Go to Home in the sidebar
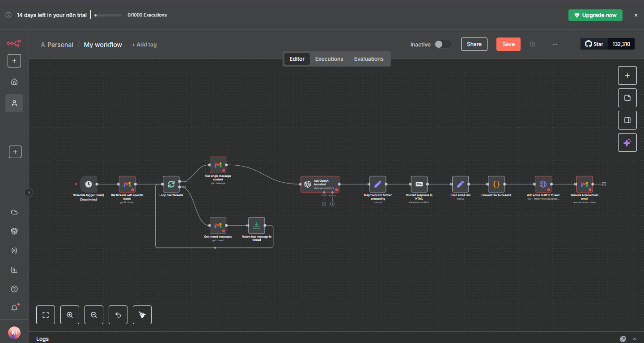644x343 pixels. click(14, 82)
